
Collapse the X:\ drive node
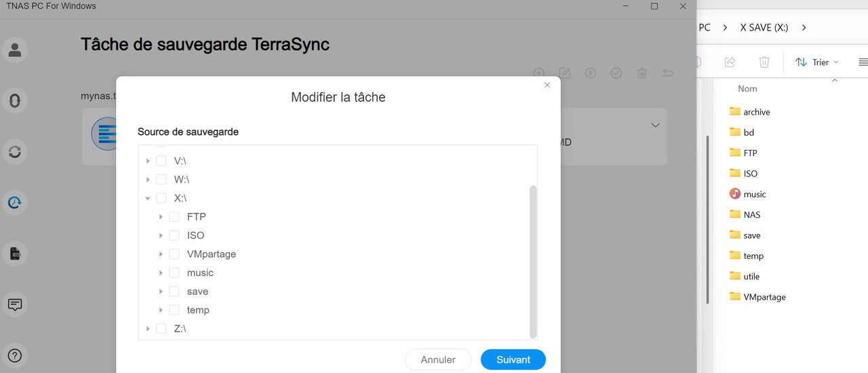pyautogui.click(x=148, y=198)
